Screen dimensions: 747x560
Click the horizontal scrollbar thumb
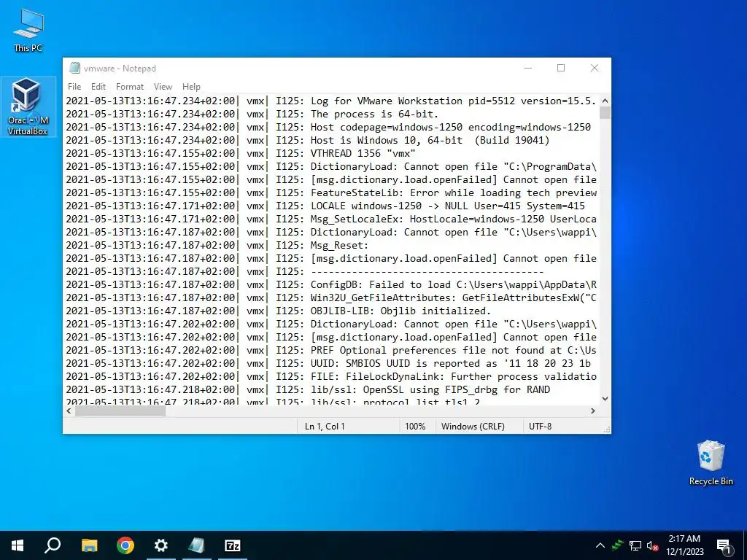coord(120,411)
